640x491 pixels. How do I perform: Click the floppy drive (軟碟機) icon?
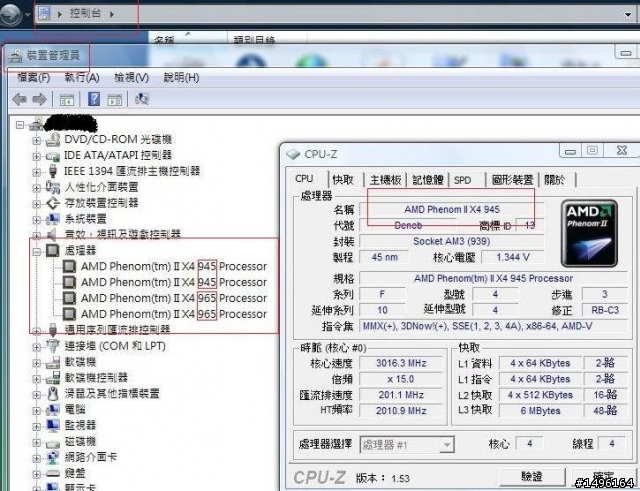click(53, 362)
